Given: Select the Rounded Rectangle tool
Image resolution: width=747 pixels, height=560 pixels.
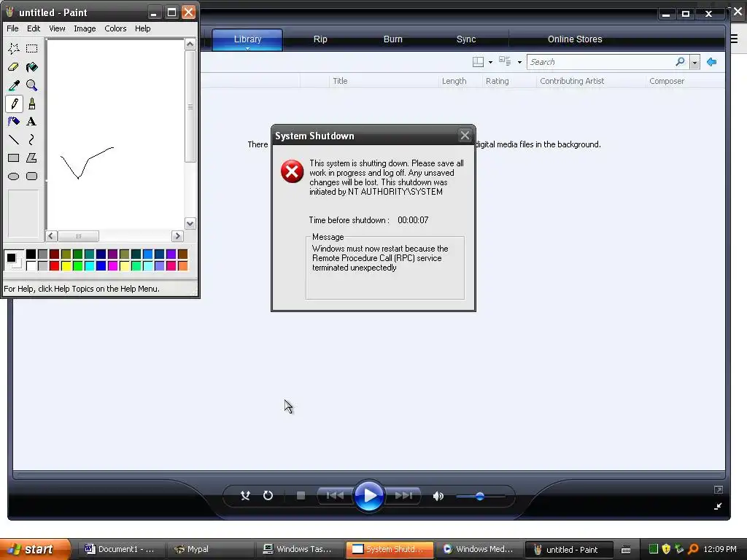Looking at the screenshot, I should click(x=32, y=176).
